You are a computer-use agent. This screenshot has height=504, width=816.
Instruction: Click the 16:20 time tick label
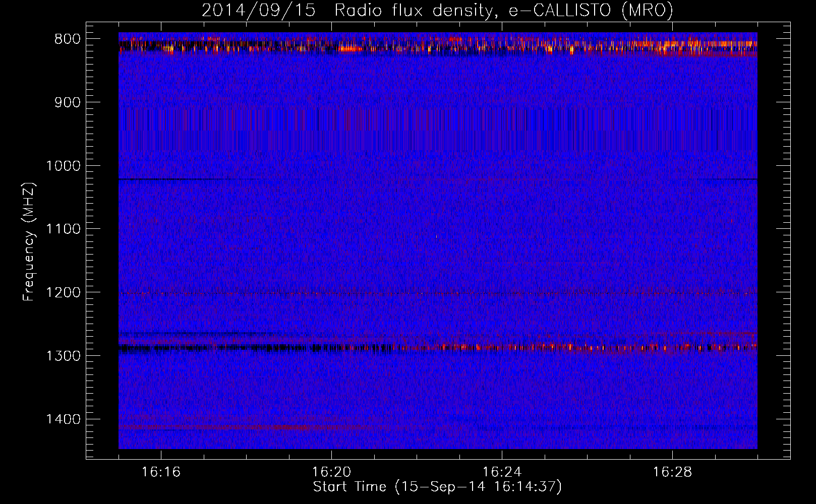click(x=332, y=472)
